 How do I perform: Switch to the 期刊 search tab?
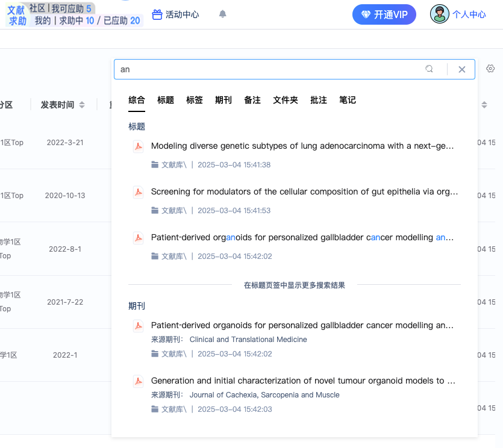click(223, 100)
